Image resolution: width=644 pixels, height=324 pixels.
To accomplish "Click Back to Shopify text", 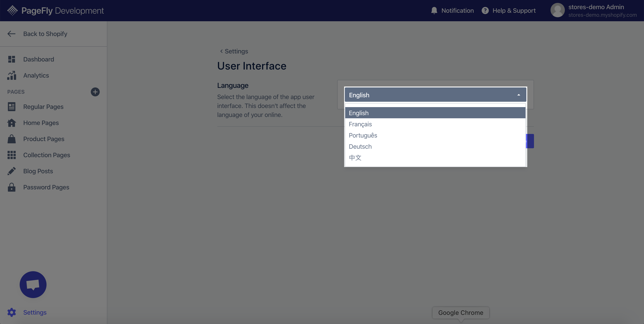I will pyautogui.click(x=45, y=34).
